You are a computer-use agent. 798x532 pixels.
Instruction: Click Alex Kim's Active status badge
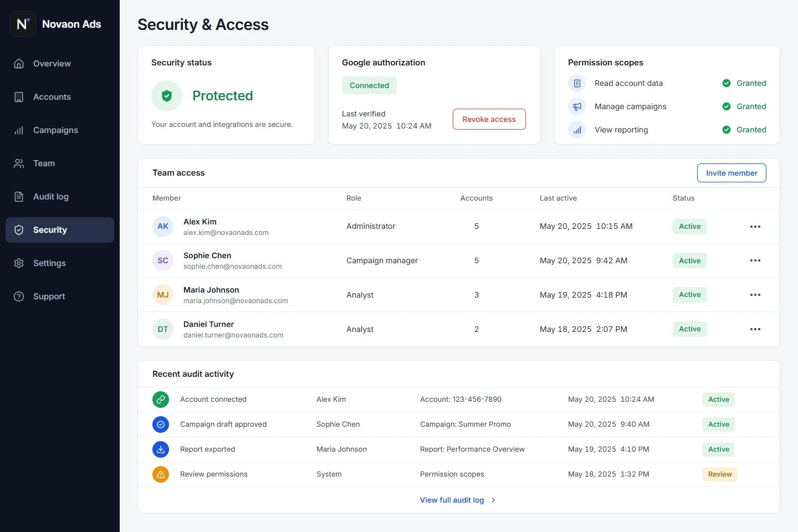coord(690,227)
